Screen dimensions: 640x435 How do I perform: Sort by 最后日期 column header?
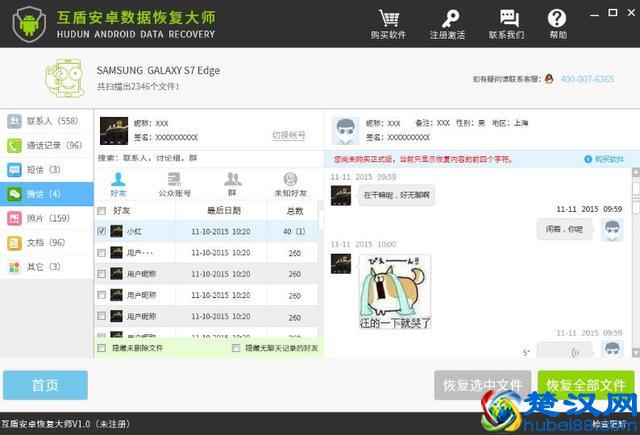(x=224, y=211)
